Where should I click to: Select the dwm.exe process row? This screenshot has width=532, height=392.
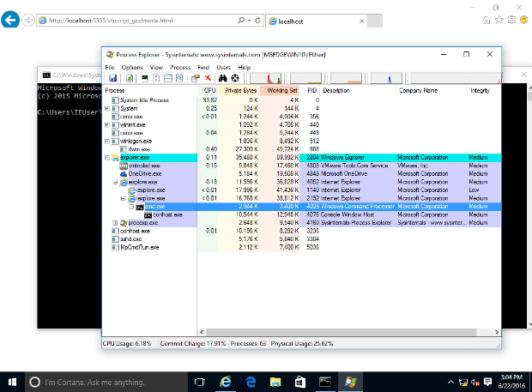tap(302, 149)
